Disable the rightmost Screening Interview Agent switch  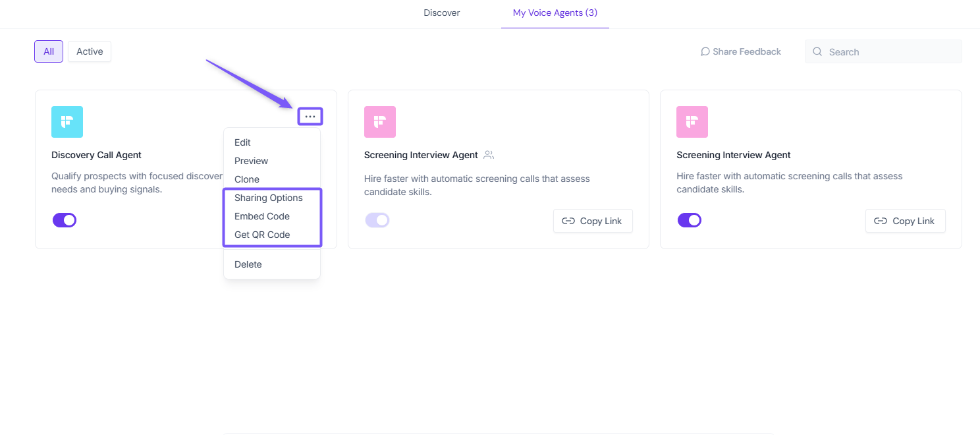click(x=690, y=220)
